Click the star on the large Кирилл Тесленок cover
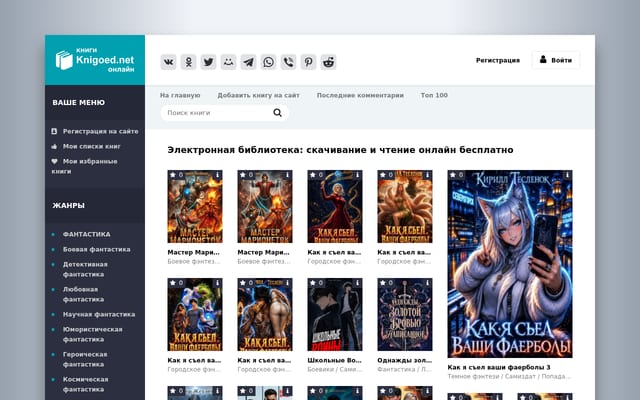 [x=453, y=175]
